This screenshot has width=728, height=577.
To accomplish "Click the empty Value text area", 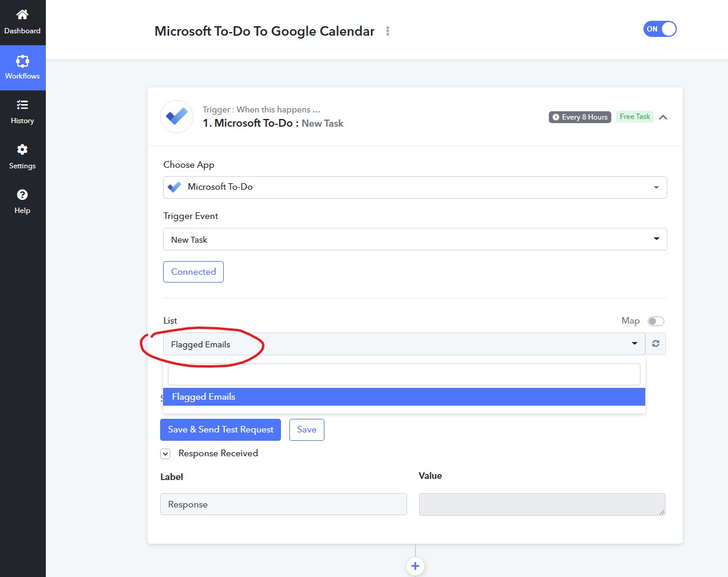I will [x=542, y=504].
